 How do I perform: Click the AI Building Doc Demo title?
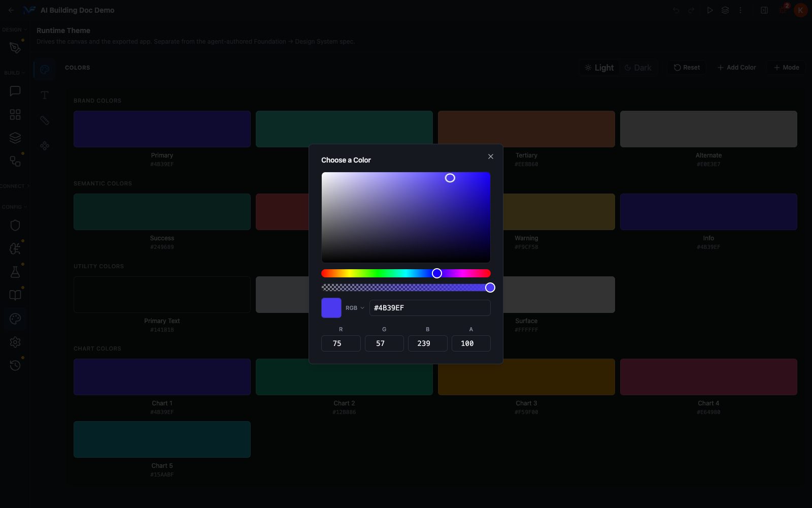[x=77, y=10]
